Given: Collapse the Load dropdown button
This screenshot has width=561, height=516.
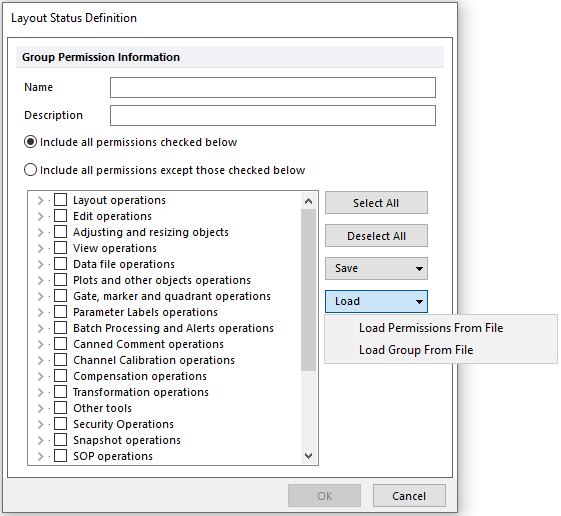Looking at the screenshot, I should [x=376, y=301].
